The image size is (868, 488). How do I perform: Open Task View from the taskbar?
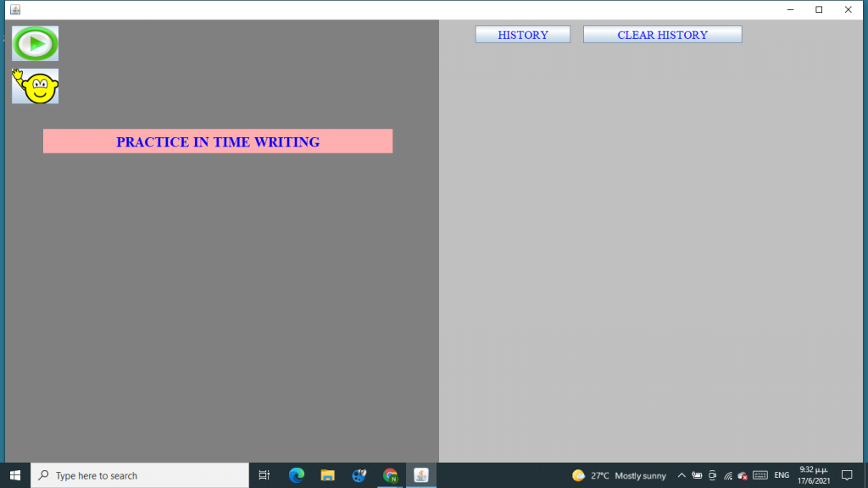[264, 475]
